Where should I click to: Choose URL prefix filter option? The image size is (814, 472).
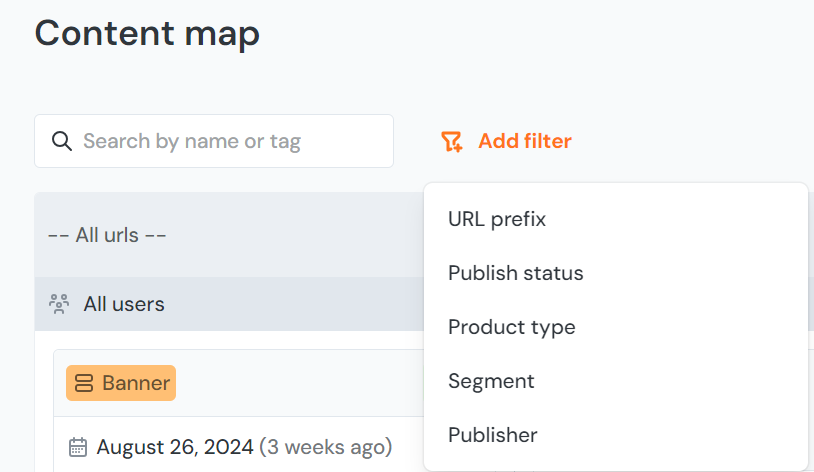497,219
